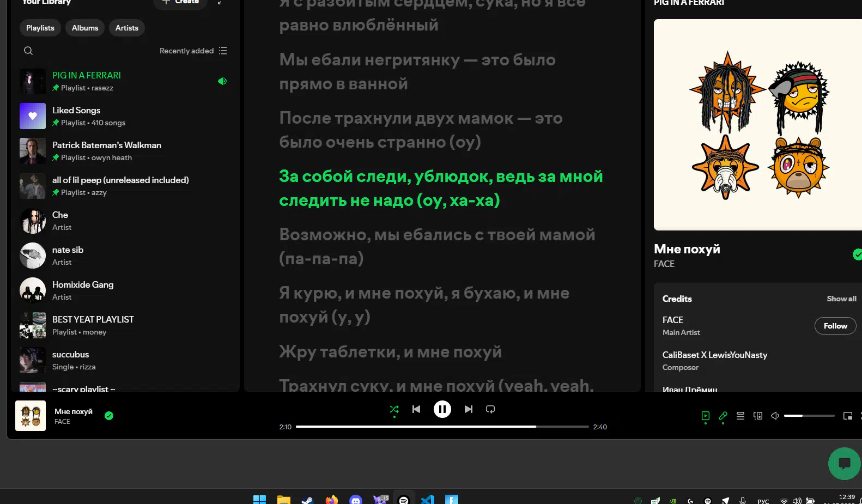Seek within the song progress bar
The image size is (862, 504).
(x=442, y=427)
